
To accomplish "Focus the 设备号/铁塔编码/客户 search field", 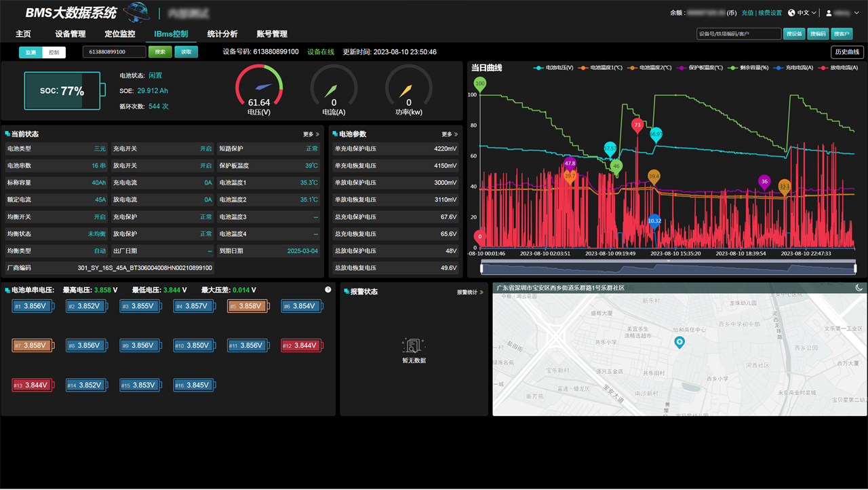I will tap(739, 34).
